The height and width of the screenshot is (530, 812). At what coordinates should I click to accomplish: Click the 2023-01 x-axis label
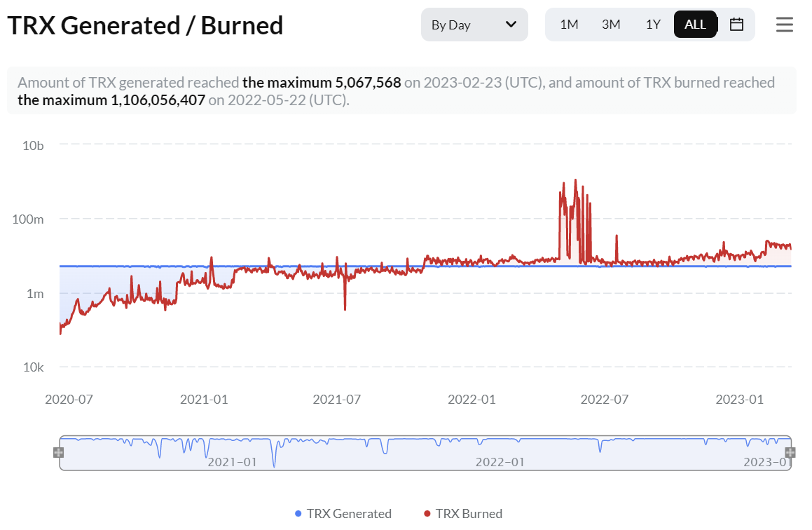pos(740,400)
